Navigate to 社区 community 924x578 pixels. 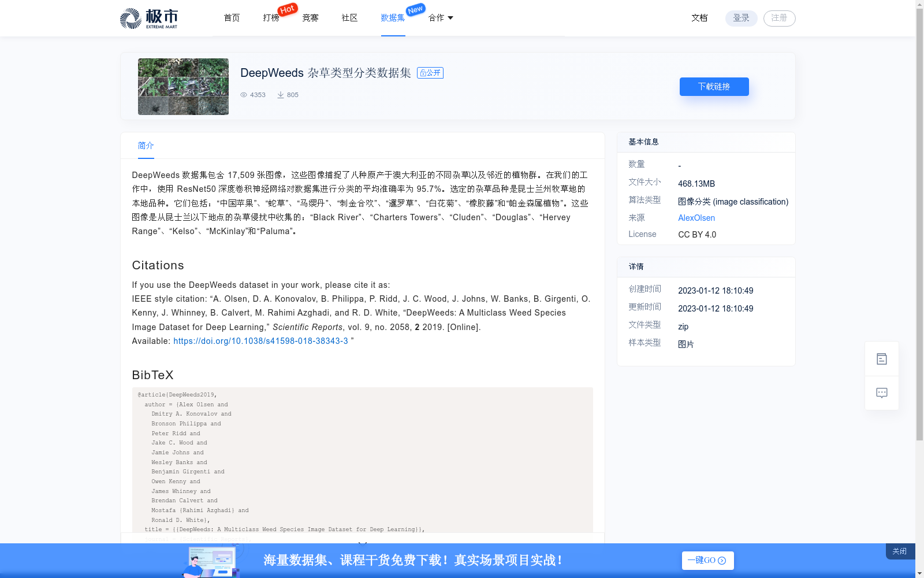349,18
